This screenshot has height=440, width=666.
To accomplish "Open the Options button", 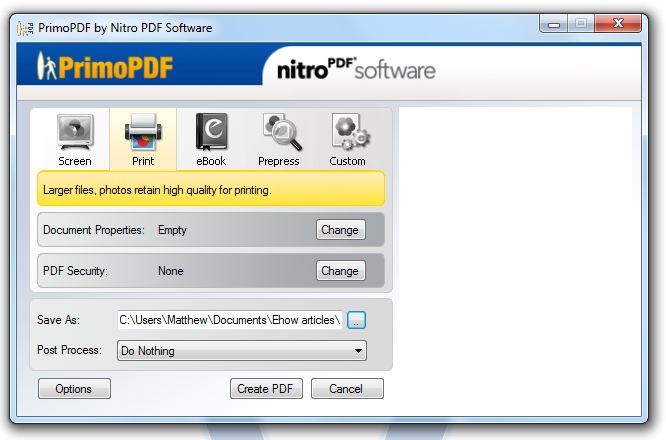I will pyautogui.click(x=74, y=389).
